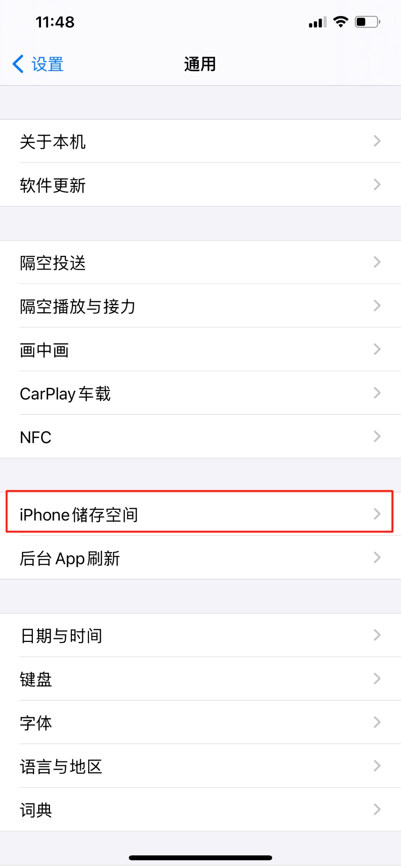Screen dimensions: 401x868
Task: Open 语言与地区 settings
Action: pyautogui.click(x=200, y=766)
